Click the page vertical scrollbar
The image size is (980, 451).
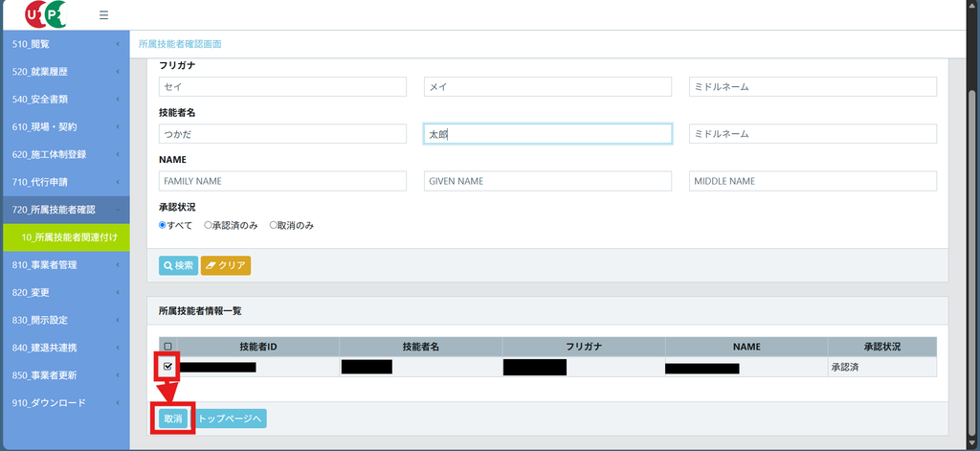tap(972, 262)
